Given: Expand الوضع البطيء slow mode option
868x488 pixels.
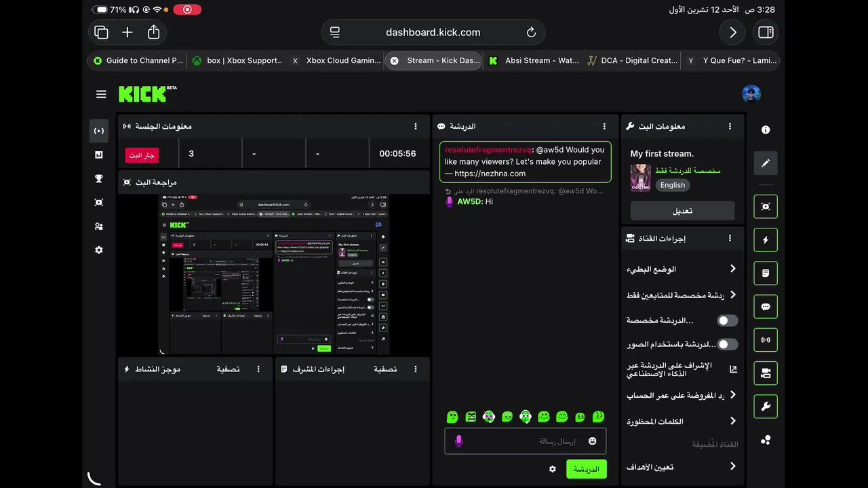Looking at the screenshot, I should pos(681,269).
